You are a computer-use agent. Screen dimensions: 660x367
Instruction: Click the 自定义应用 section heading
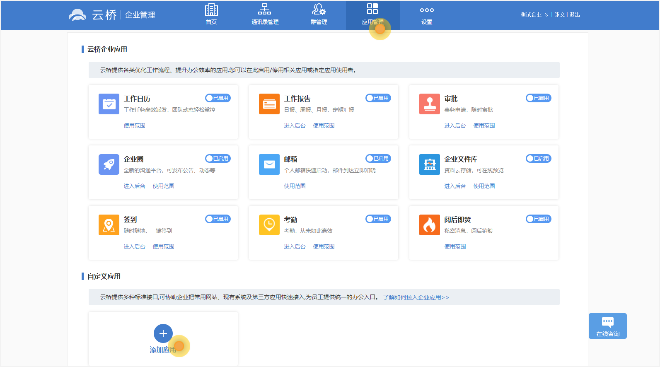coord(104,276)
